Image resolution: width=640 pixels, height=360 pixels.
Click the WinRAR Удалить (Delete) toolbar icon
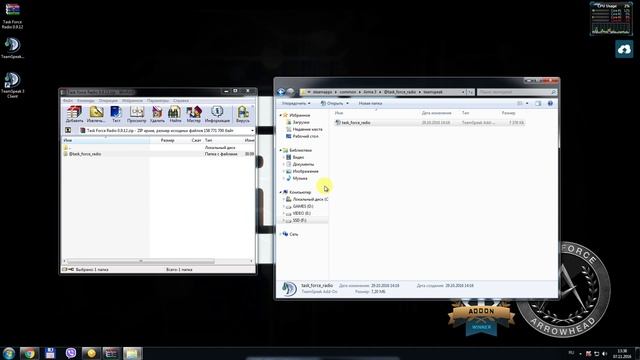[157, 114]
